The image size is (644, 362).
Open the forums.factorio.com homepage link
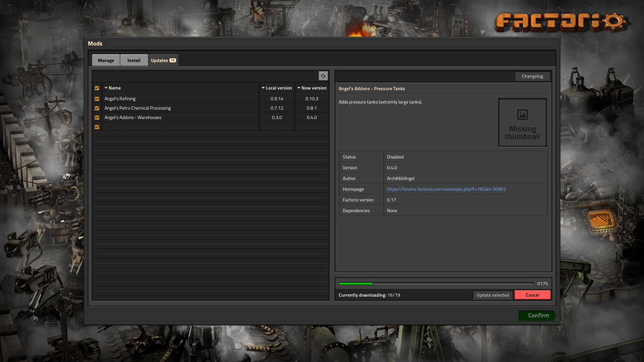(x=446, y=189)
